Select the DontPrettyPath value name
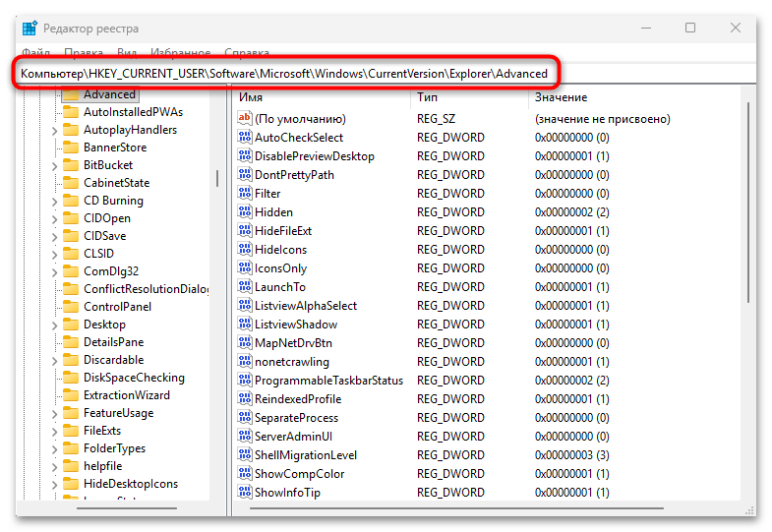The image size is (772, 532). coord(294,175)
